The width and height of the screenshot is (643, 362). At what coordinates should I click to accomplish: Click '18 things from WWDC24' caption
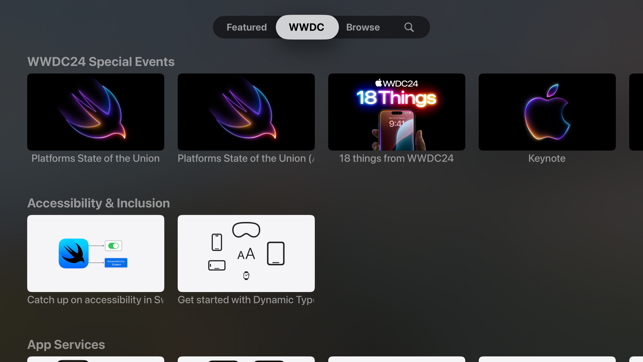(x=397, y=159)
